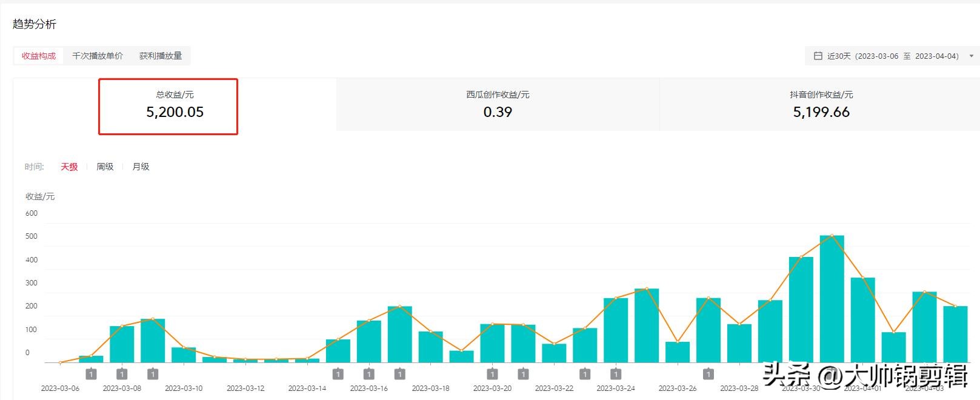Open the 获利播放量 tab
980x400 pixels.
[x=161, y=56]
